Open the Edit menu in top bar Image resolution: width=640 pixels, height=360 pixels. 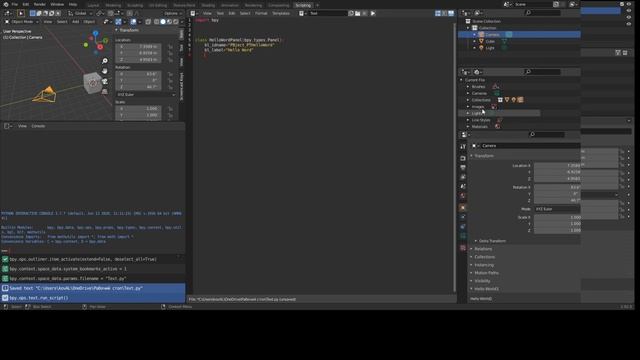pyautogui.click(x=26, y=4)
